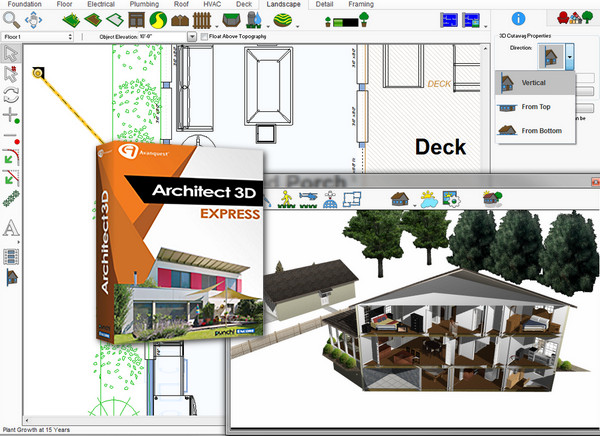This screenshot has width=600, height=436.
Task: Open the sun and cloud lighting settings
Action: point(429,199)
